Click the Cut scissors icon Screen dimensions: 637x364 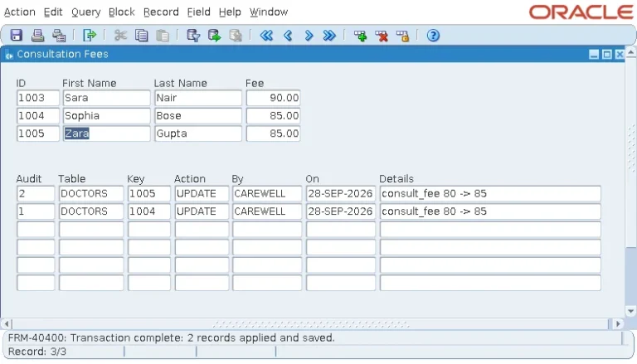[120, 36]
